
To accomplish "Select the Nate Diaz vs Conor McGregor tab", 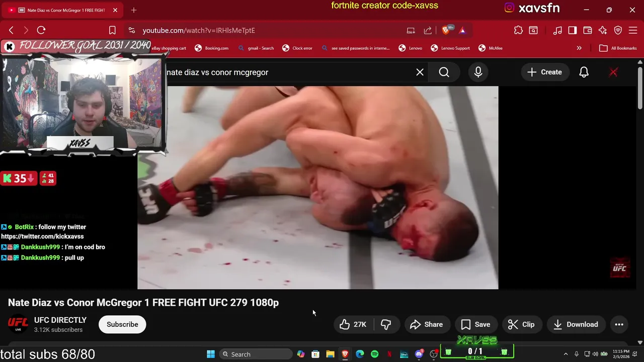I will [x=63, y=10].
